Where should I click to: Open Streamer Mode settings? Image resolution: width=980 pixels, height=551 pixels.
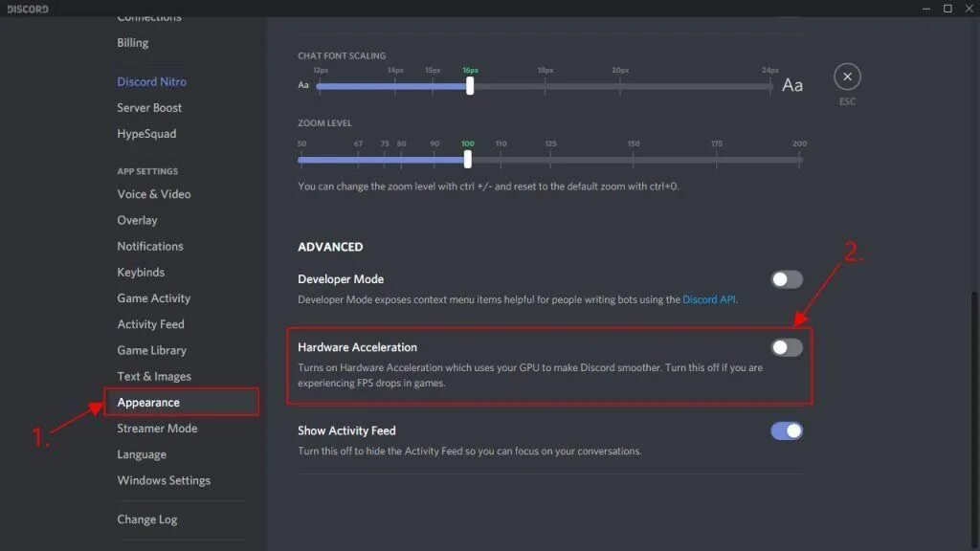point(157,429)
